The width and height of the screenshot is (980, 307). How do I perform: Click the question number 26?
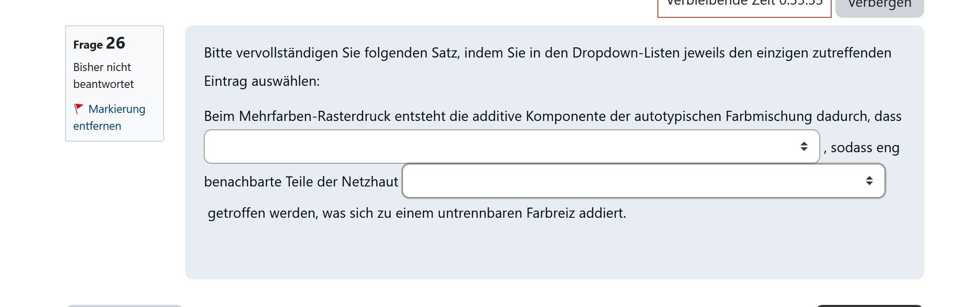(x=115, y=43)
